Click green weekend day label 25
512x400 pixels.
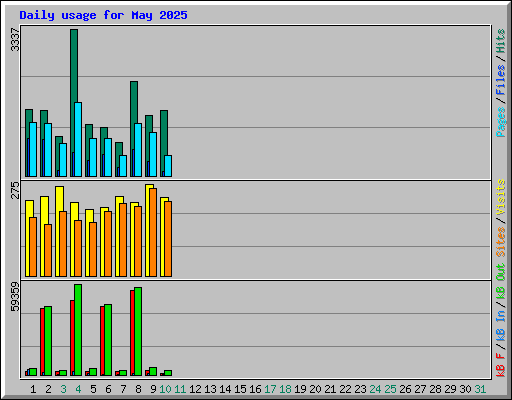(390, 389)
